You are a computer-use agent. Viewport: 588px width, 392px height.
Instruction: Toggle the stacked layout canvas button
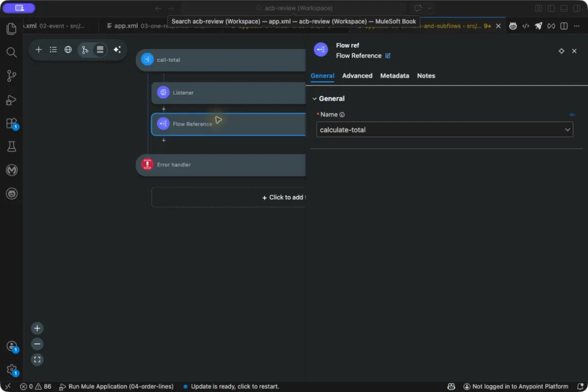point(100,50)
